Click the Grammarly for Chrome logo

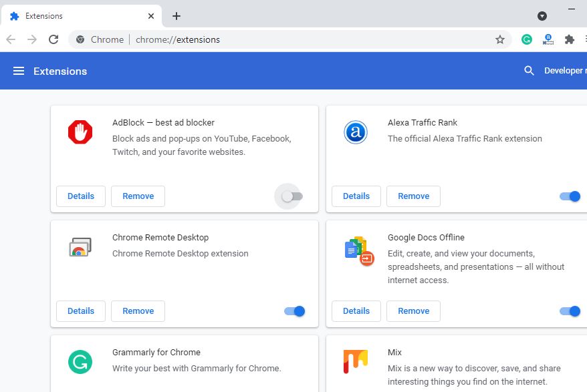80,362
